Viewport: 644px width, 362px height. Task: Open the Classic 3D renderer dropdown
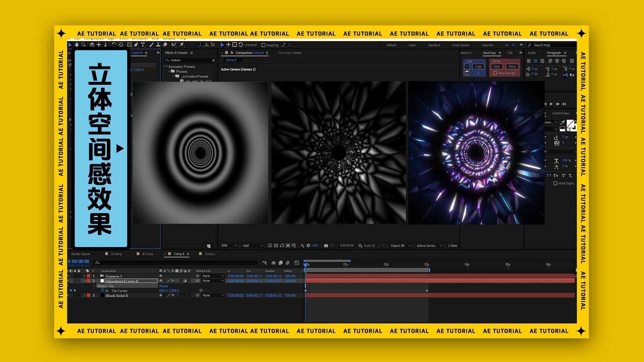point(400,246)
